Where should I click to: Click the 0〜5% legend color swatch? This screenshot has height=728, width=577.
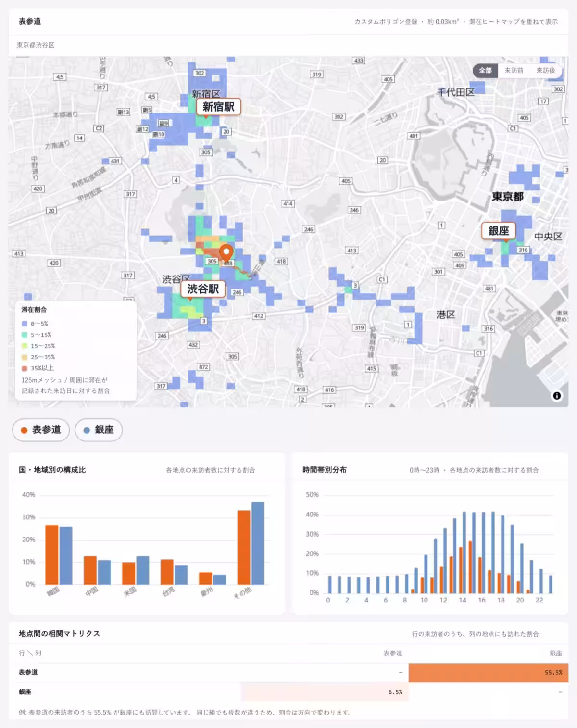pyautogui.click(x=25, y=324)
